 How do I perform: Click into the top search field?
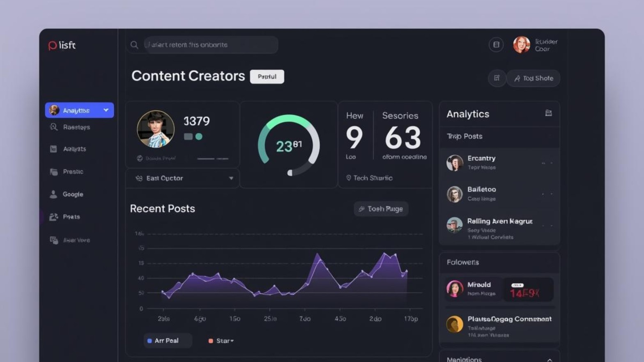pyautogui.click(x=210, y=45)
